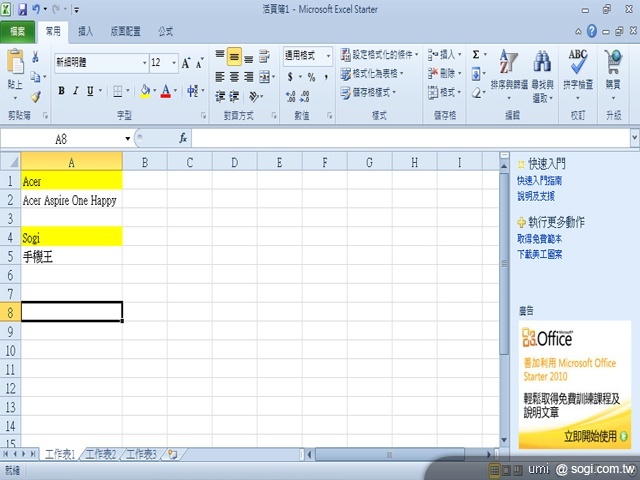
Task: Open the File tab
Action: tap(18, 31)
